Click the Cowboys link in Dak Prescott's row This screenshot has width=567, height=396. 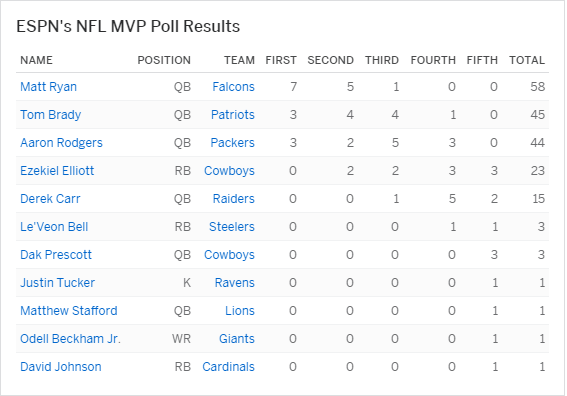[x=229, y=255]
